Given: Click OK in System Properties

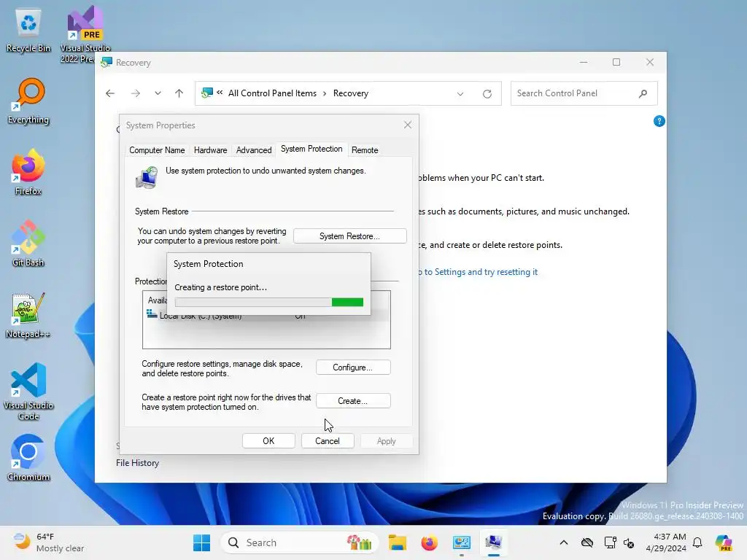Looking at the screenshot, I should [268, 441].
